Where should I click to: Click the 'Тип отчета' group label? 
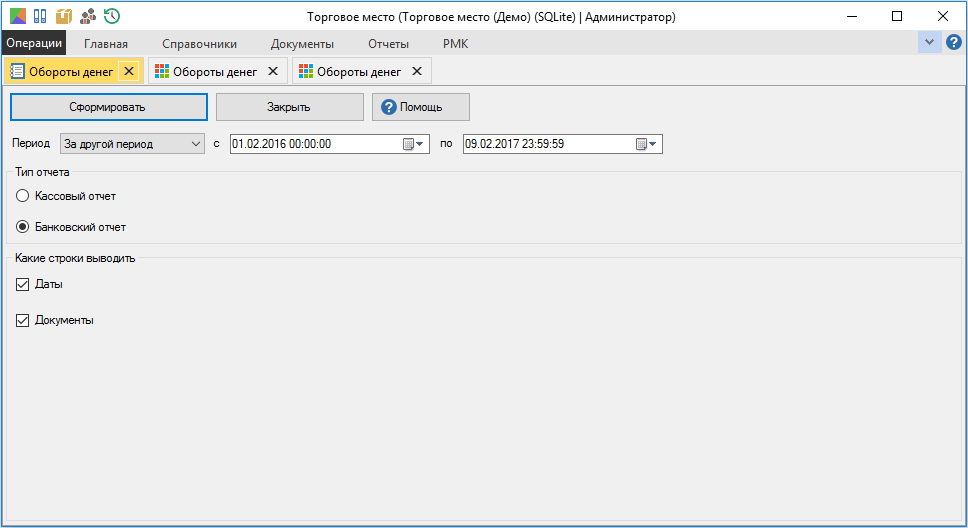coord(42,172)
